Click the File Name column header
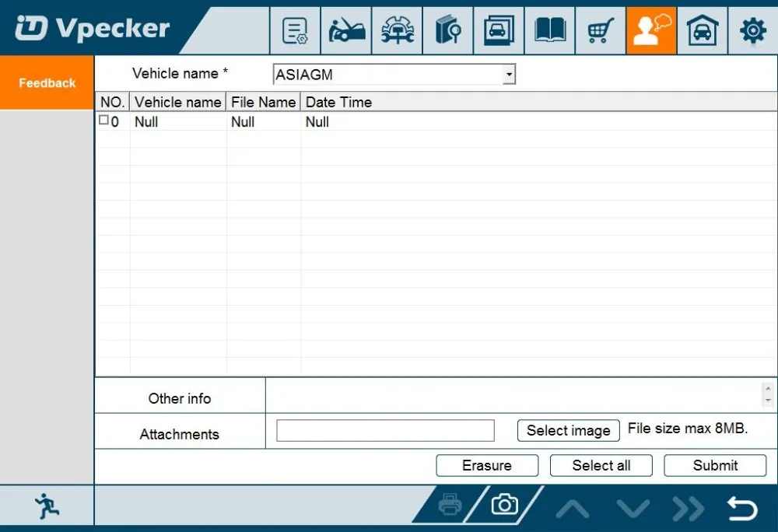The image size is (778, 532). pos(264,102)
